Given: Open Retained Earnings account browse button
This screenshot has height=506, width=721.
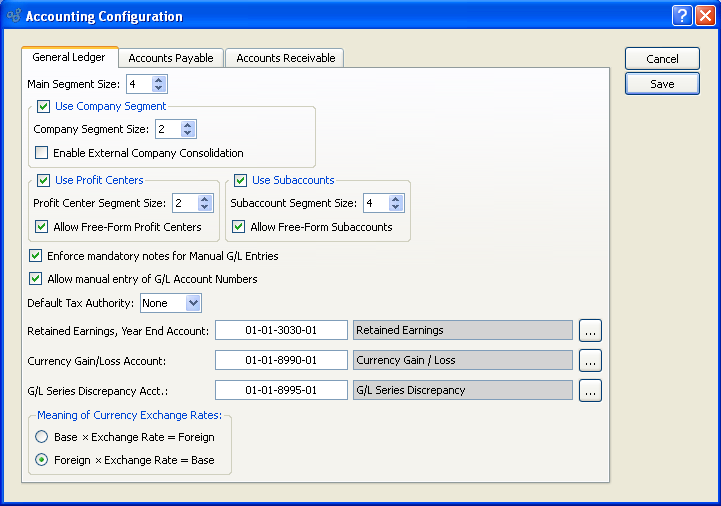Looking at the screenshot, I should click(591, 331).
